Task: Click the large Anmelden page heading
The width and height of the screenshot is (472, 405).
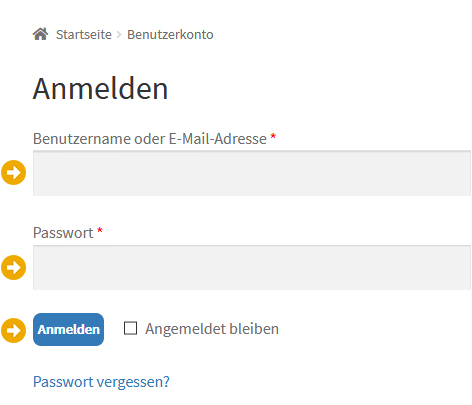Action: pyautogui.click(x=100, y=89)
